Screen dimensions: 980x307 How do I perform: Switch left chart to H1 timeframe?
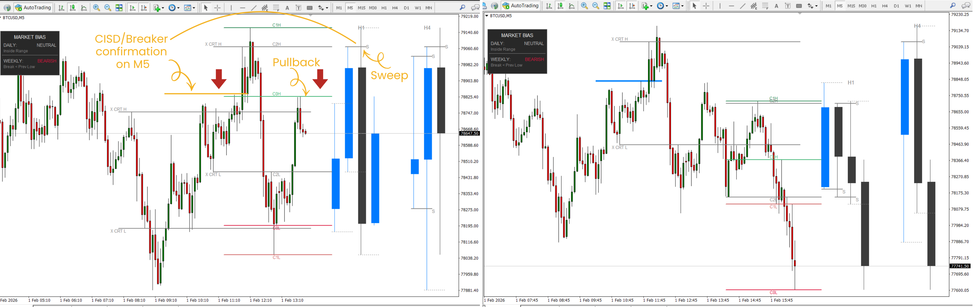384,8
